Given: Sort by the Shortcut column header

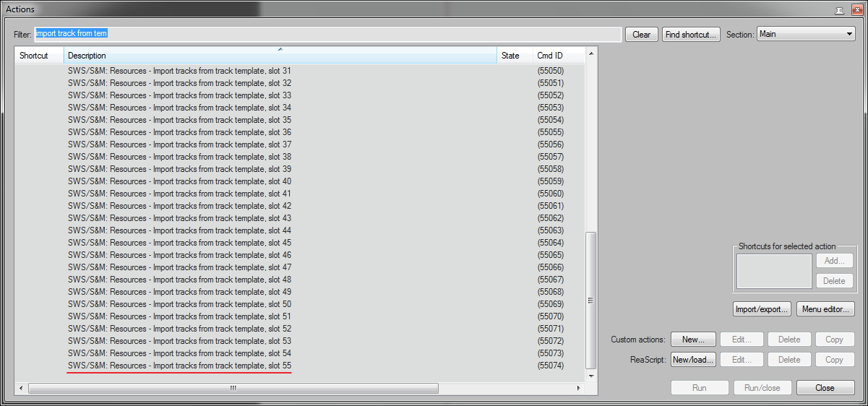Looking at the screenshot, I should (39, 56).
